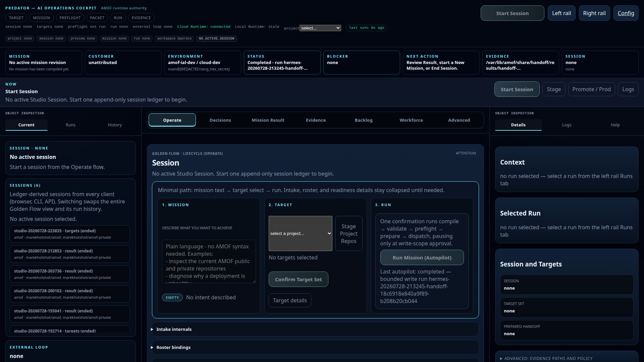This screenshot has width=644, height=362.
Task: Select the MISSION step pill
Action: 41,18
